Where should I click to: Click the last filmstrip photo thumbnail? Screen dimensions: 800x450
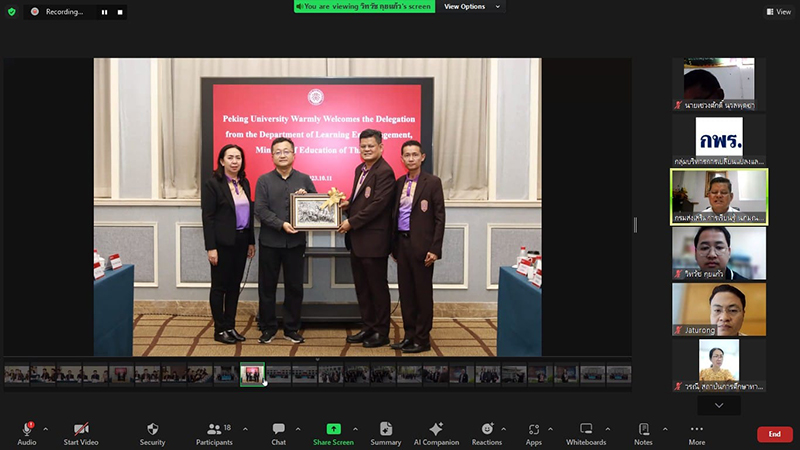619,374
